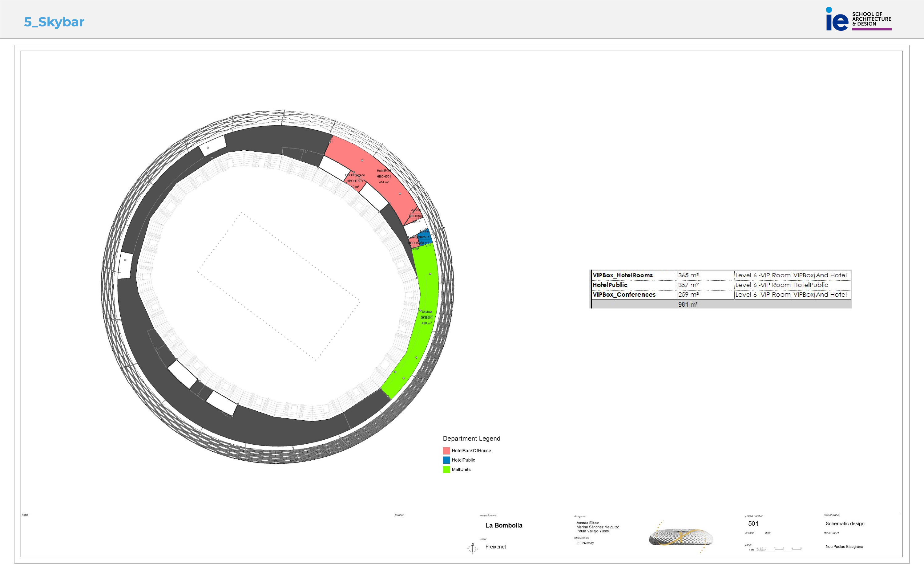The image size is (924, 578).
Task: Select the SKB501 Skybar room tag
Action: tap(427, 318)
